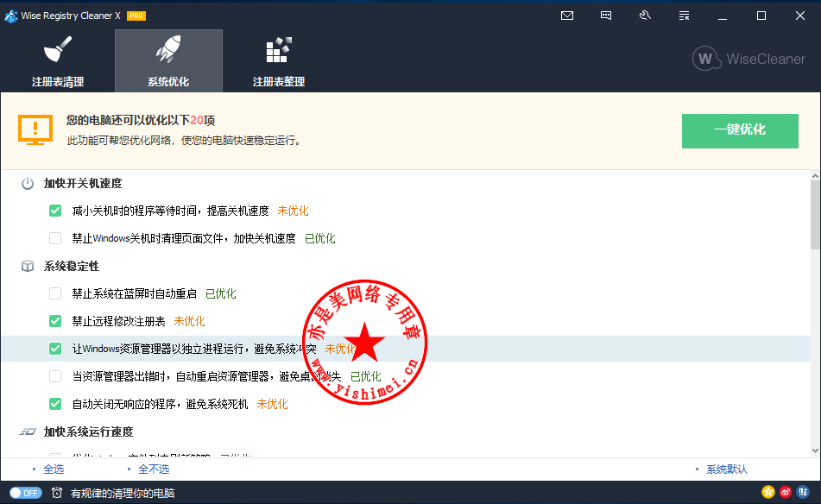Click 未优化 status beside 减小关机时的程序等待时间

tap(293, 211)
